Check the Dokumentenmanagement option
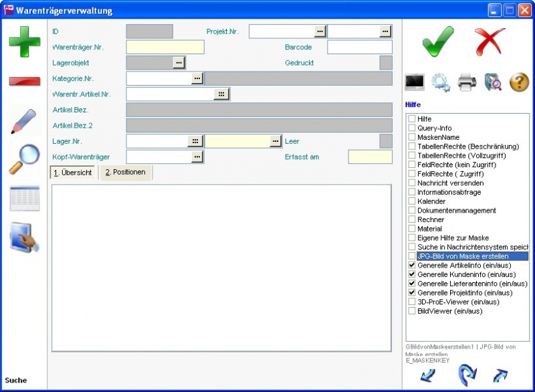The height and width of the screenshot is (392, 535). (412, 211)
